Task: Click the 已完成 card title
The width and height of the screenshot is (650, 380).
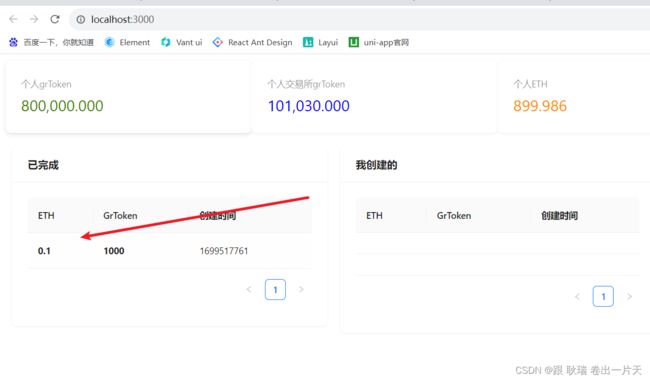Action: pyautogui.click(x=43, y=165)
